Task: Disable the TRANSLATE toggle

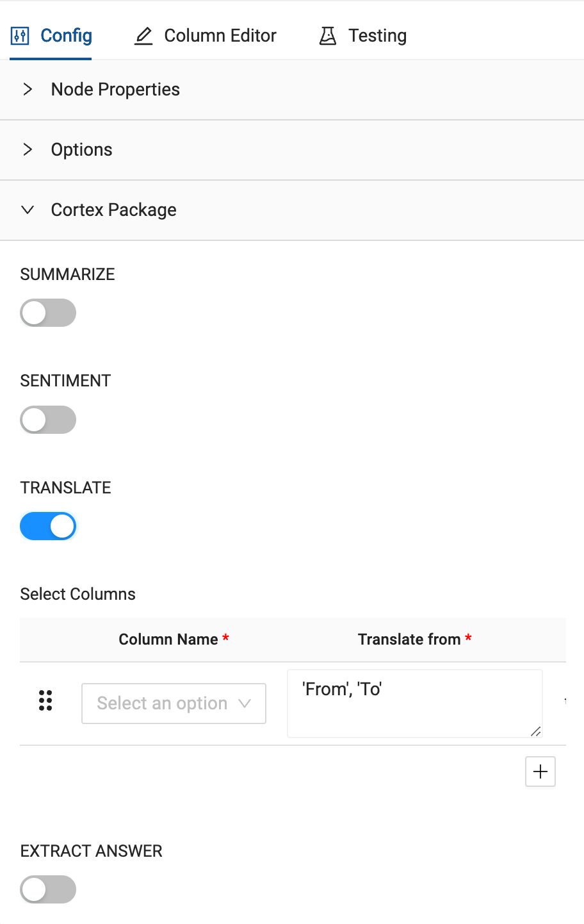Action: 48,526
